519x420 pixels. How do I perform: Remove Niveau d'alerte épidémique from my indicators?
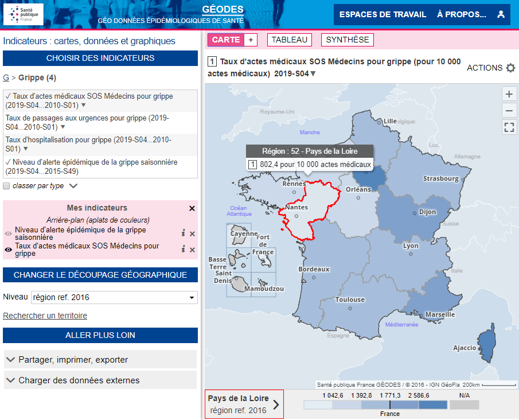(192, 234)
